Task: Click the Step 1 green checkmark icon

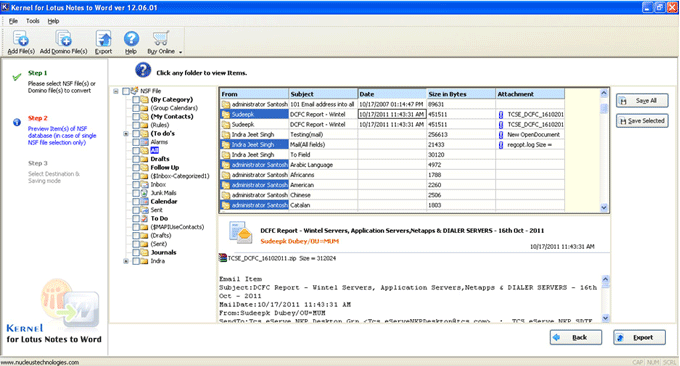Action: point(16,77)
